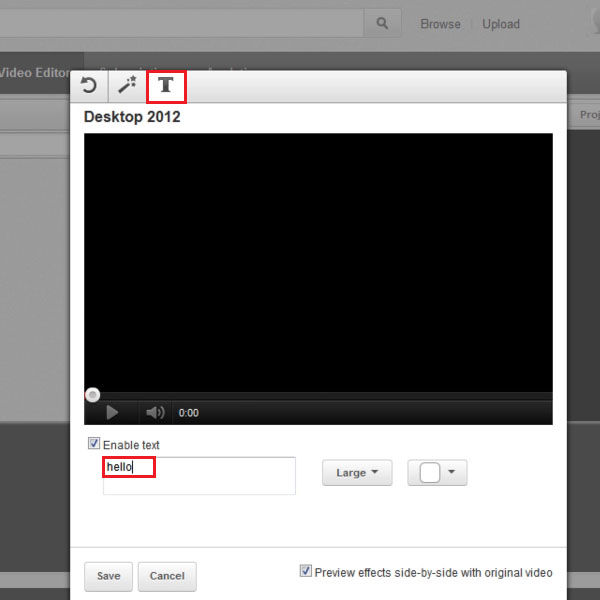Click the Desktop 2012 video title
The image size is (600, 600).
[x=132, y=117]
